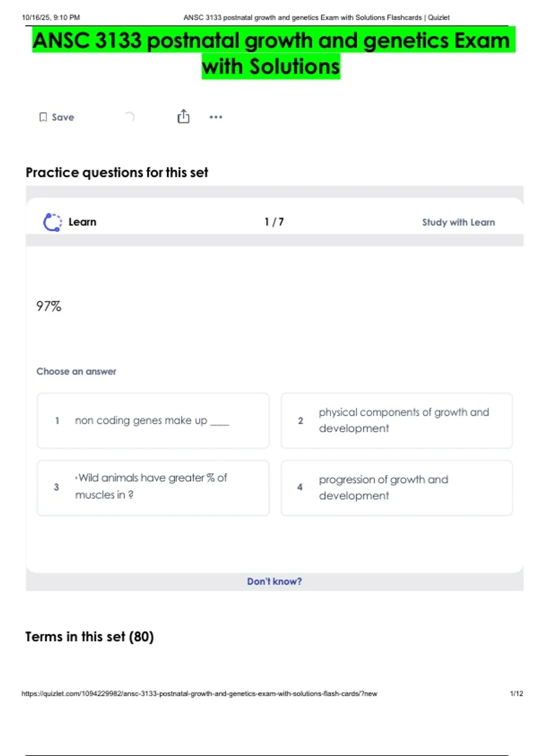
Task: Click the "Don't know?" link
Action: [x=274, y=581]
